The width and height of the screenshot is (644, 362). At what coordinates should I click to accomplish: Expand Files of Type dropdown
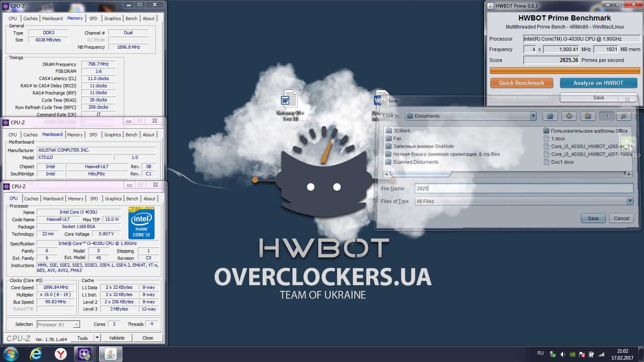click(x=630, y=201)
